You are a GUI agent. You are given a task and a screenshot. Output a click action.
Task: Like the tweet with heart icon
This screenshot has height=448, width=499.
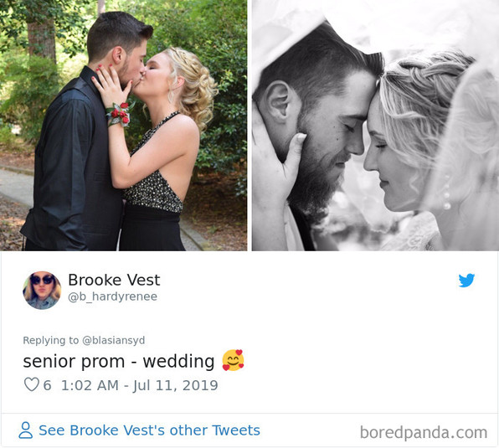click(x=32, y=384)
